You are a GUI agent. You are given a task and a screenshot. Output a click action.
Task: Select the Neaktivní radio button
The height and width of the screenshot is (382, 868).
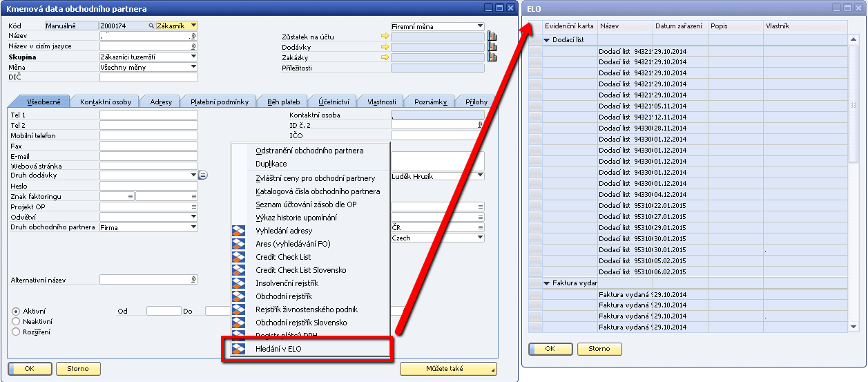[17, 321]
